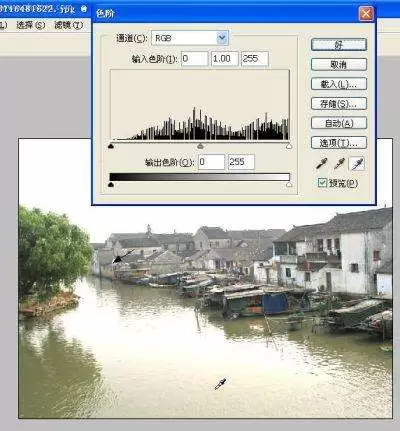This screenshot has height=431, width=400.
Task: Open the 选项 options button
Action: 339,143
